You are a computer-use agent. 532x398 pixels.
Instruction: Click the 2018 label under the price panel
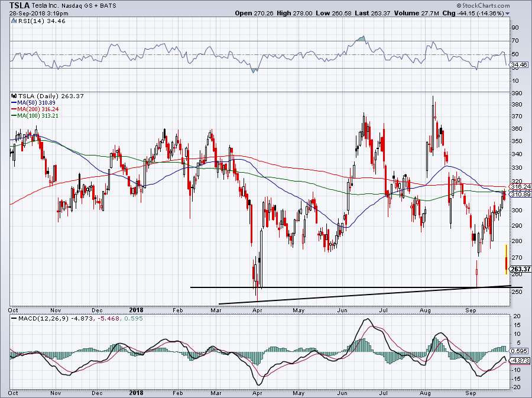tap(136, 310)
